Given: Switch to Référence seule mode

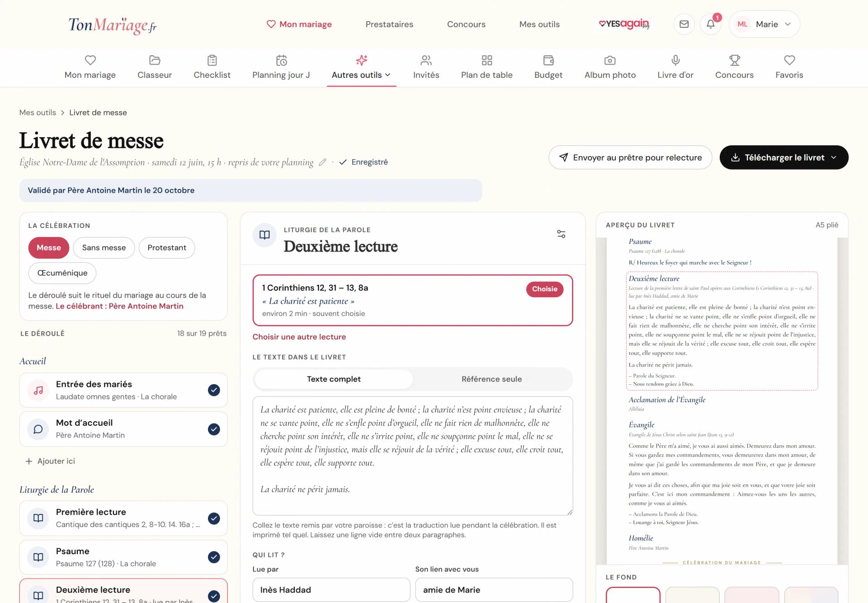Looking at the screenshot, I should 491,379.
